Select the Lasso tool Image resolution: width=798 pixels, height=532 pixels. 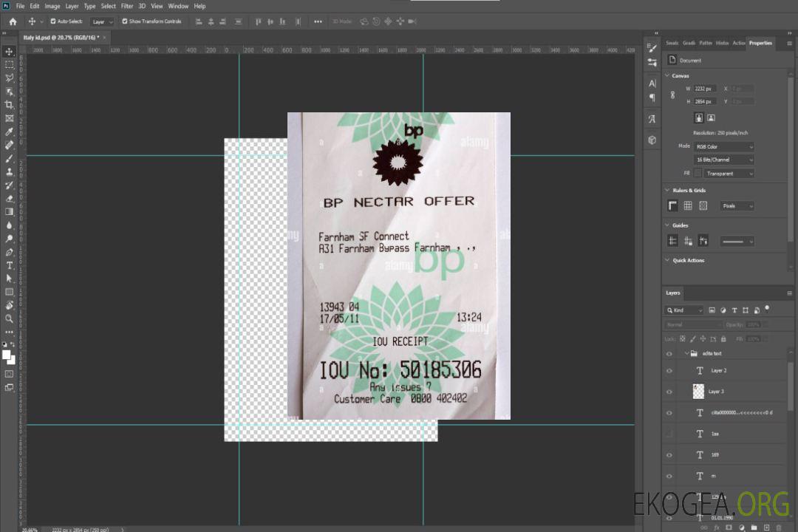click(x=9, y=78)
